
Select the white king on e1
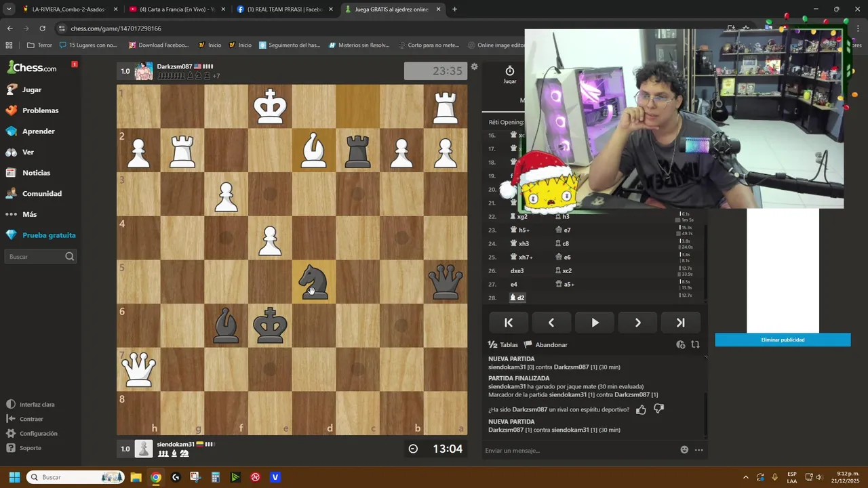tap(270, 106)
